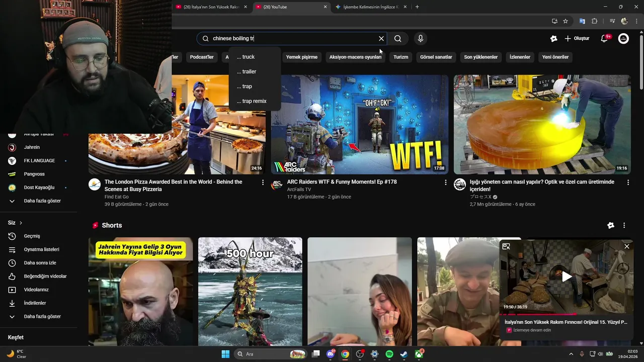Open options for Işığı yöneten cam video
The image size is (644, 362).
[627, 183]
